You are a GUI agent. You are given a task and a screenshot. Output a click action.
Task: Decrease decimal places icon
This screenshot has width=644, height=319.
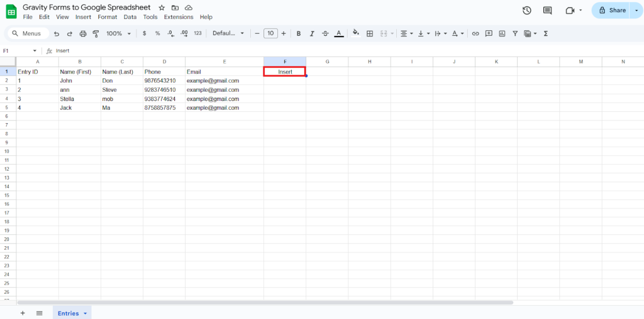(x=171, y=34)
